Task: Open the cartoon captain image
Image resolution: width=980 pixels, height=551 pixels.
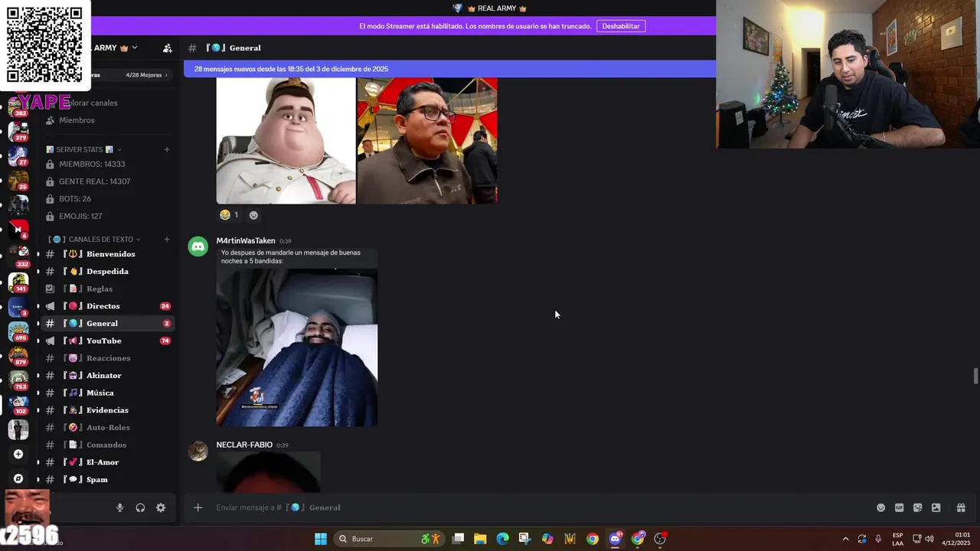Action: [286, 140]
